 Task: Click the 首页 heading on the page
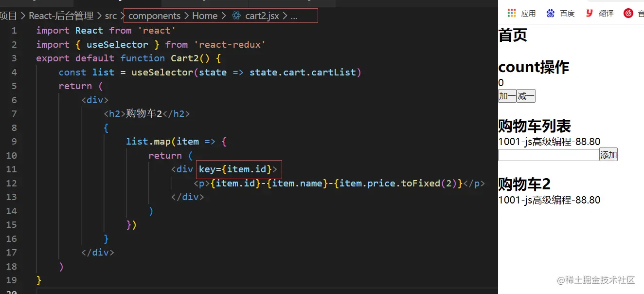click(x=513, y=35)
